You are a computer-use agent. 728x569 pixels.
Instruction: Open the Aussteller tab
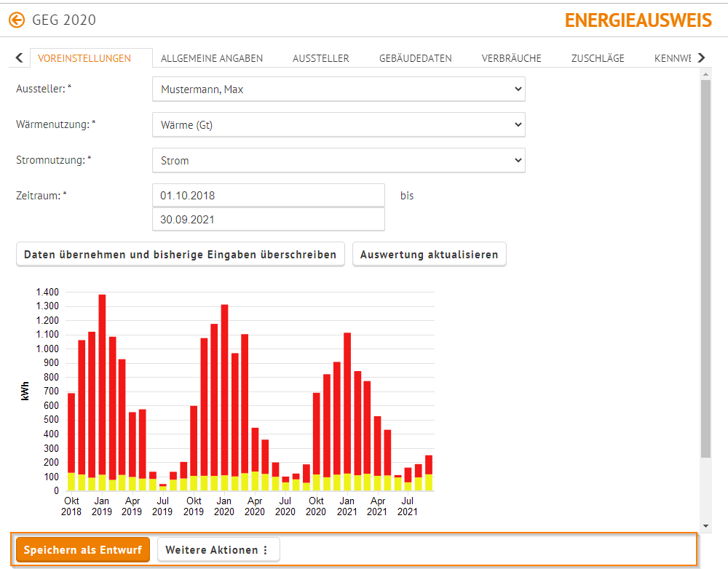[x=321, y=58]
